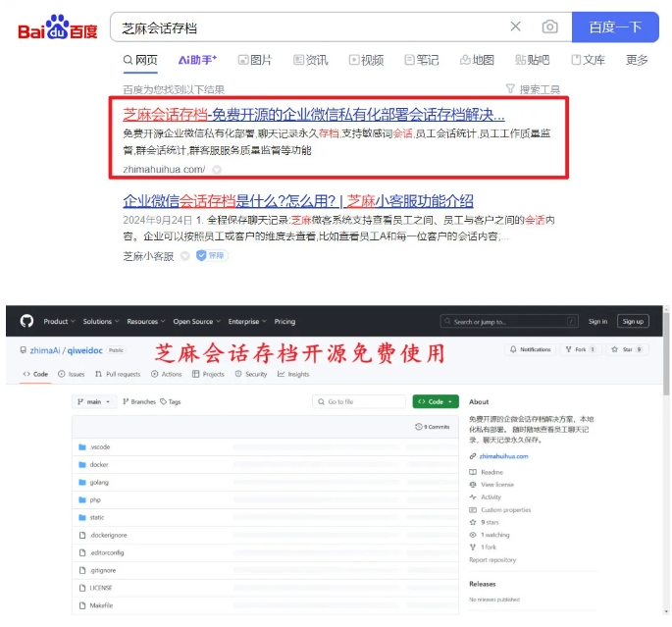Viewport: 672px width, 627px height.
Task: Open the docker folder
Action: coord(99,464)
